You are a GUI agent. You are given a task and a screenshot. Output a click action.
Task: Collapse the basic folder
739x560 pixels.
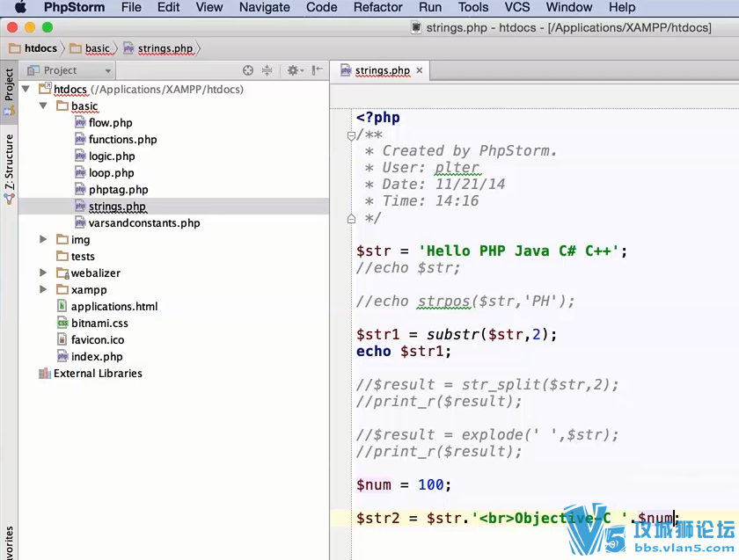click(43, 105)
